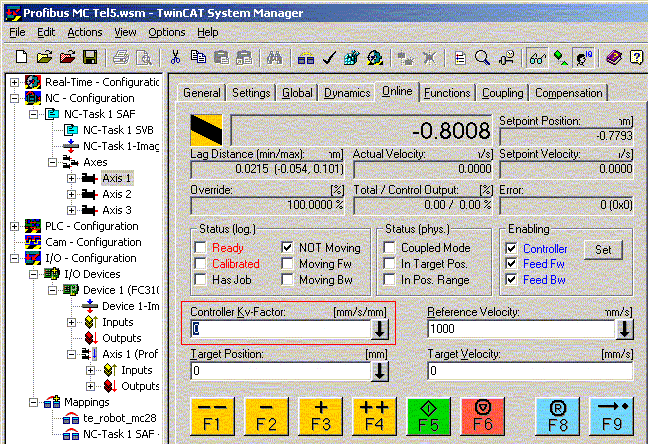Click the glasses Show Online Data icon
648x444 pixels.
537,57
